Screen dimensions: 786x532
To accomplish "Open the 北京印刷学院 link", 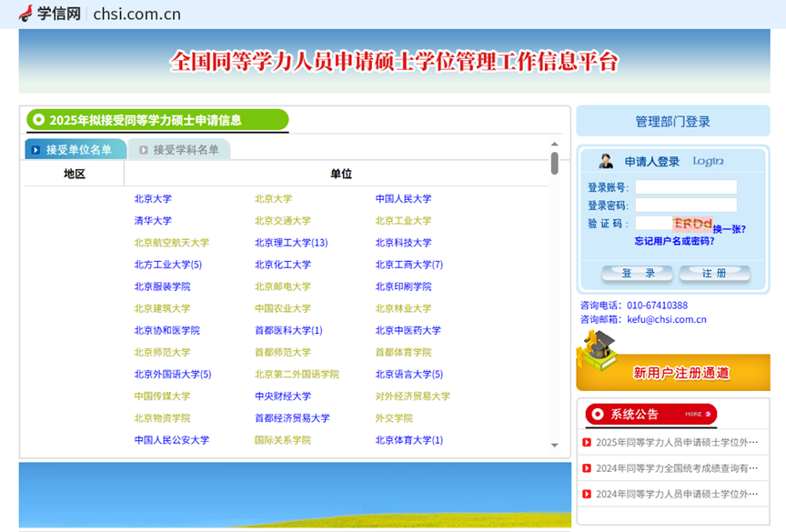I will pos(404,287).
